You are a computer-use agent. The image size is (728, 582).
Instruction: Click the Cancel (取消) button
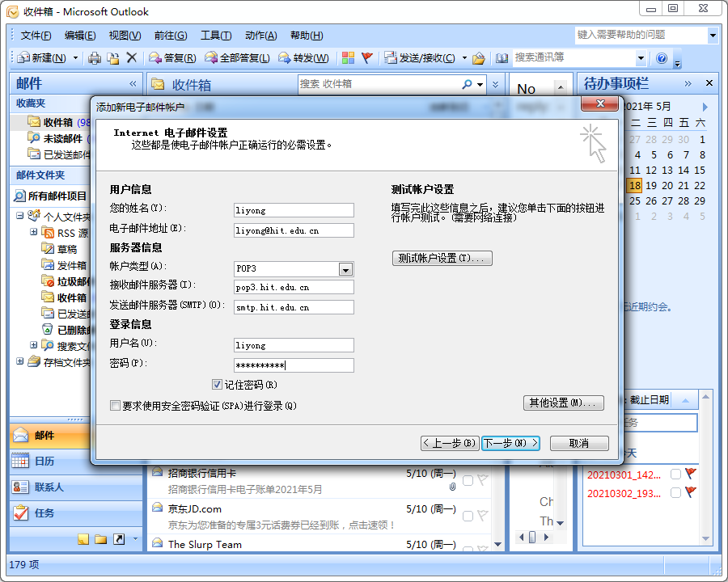coord(579,443)
